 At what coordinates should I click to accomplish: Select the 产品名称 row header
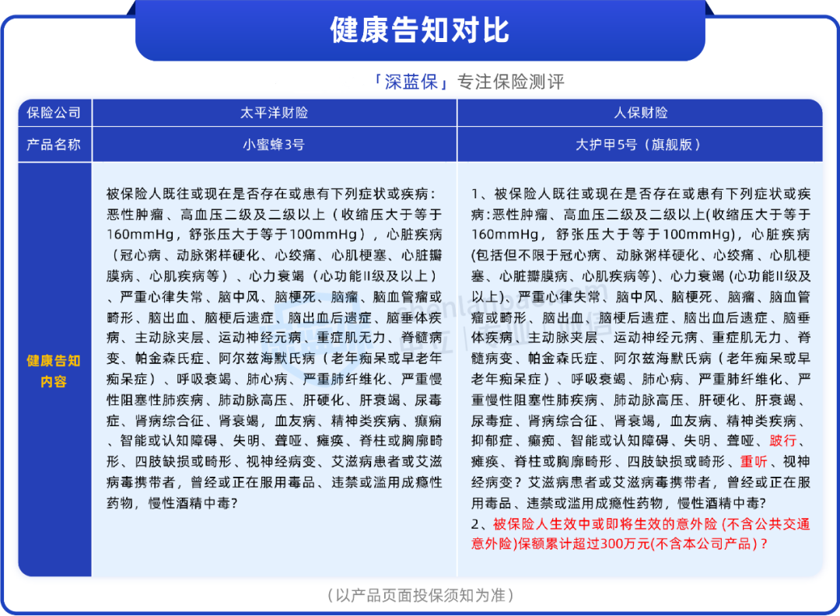[x=54, y=144]
